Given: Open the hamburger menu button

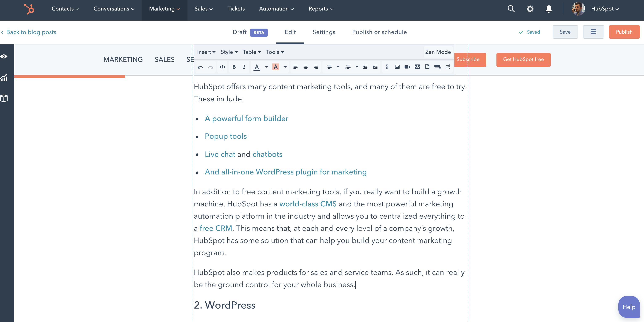Looking at the screenshot, I should (x=593, y=32).
